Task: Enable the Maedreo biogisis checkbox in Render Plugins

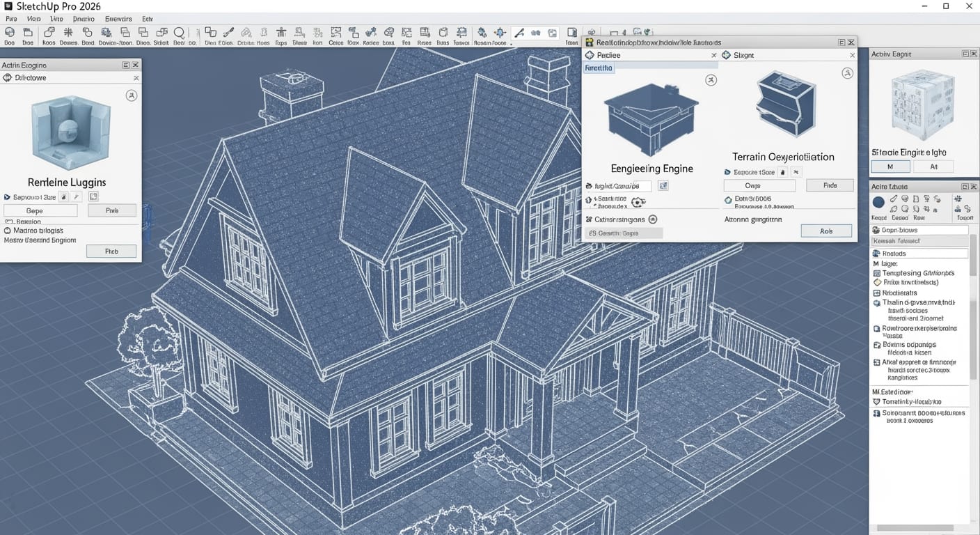Action: [x=8, y=231]
